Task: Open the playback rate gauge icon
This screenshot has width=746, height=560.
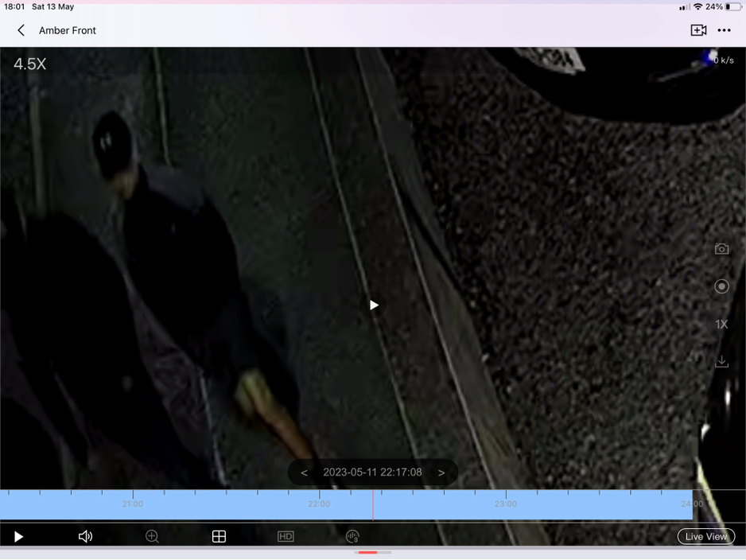Action: coord(352,537)
